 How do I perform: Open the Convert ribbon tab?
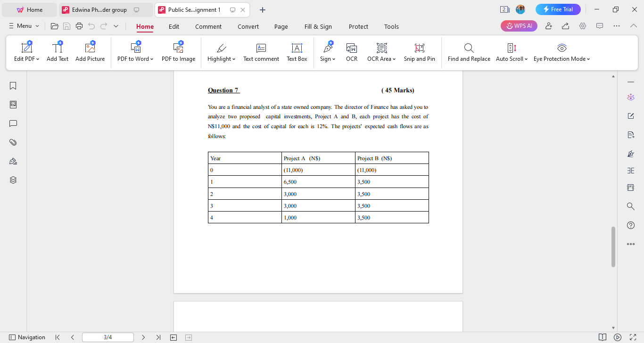pyautogui.click(x=248, y=26)
